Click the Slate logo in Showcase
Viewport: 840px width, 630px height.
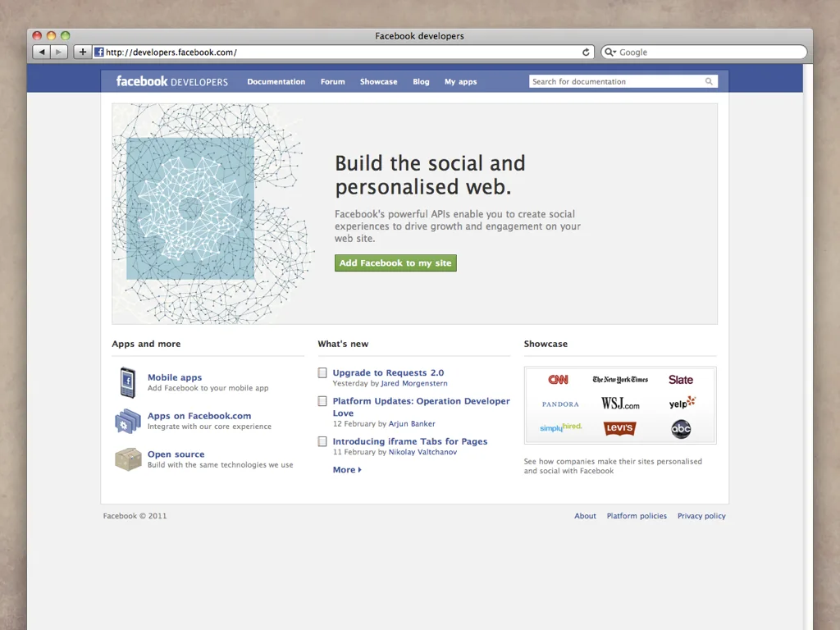tap(680, 379)
